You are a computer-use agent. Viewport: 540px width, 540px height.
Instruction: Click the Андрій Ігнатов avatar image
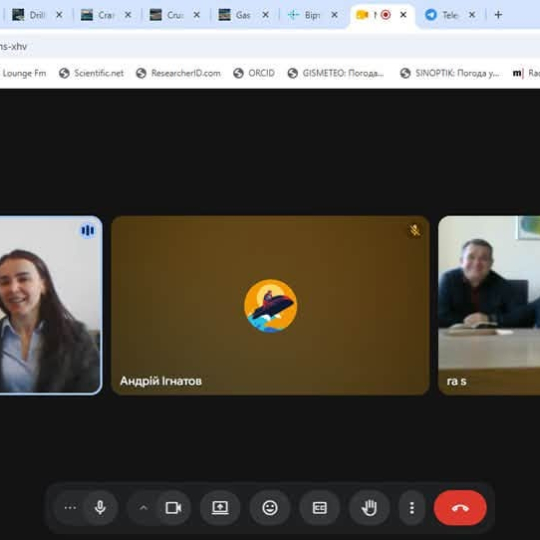[271, 305]
